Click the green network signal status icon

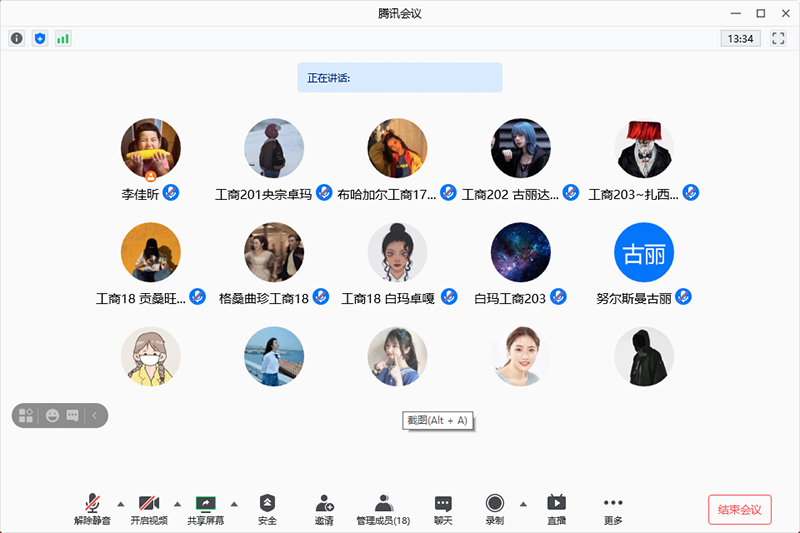(x=63, y=39)
